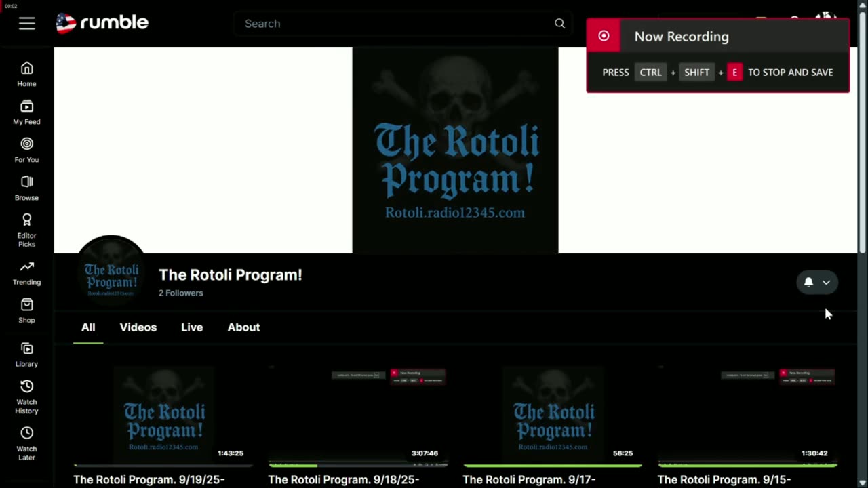The width and height of the screenshot is (868, 488).
Task: Click the notification bell icon
Action: (808, 282)
